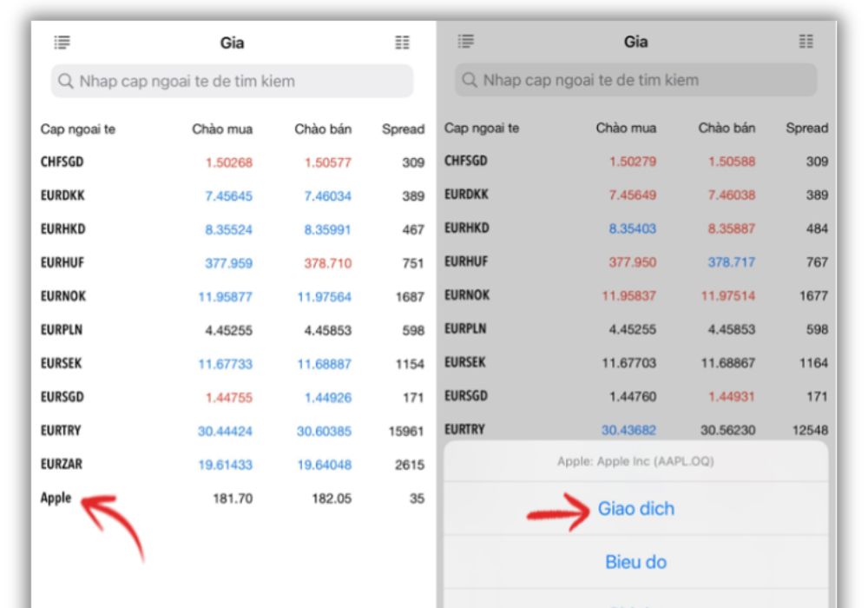Click bid price 11.95877 for EURNOK
Image resolution: width=868 pixels, height=608 pixels.
click(x=226, y=297)
